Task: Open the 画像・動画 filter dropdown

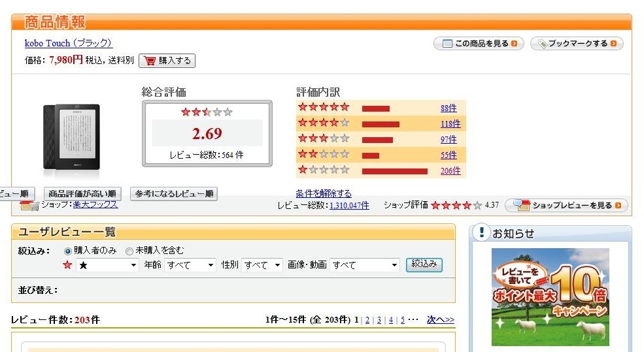Action: click(x=364, y=265)
